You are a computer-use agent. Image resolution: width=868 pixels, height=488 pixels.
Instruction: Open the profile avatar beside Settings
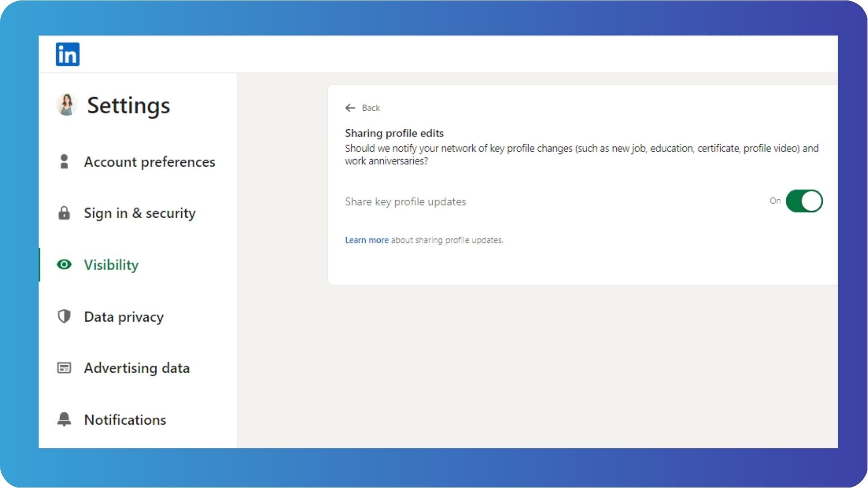[x=66, y=105]
